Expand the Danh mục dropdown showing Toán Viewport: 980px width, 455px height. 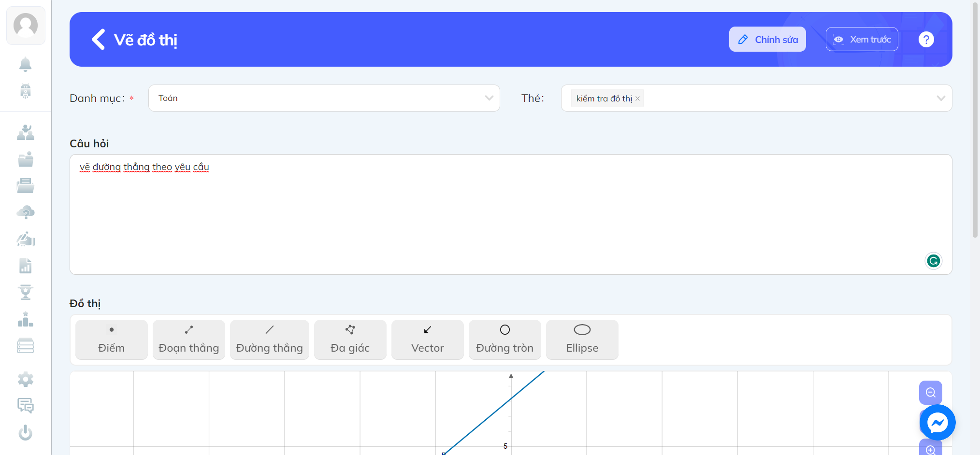[324, 98]
